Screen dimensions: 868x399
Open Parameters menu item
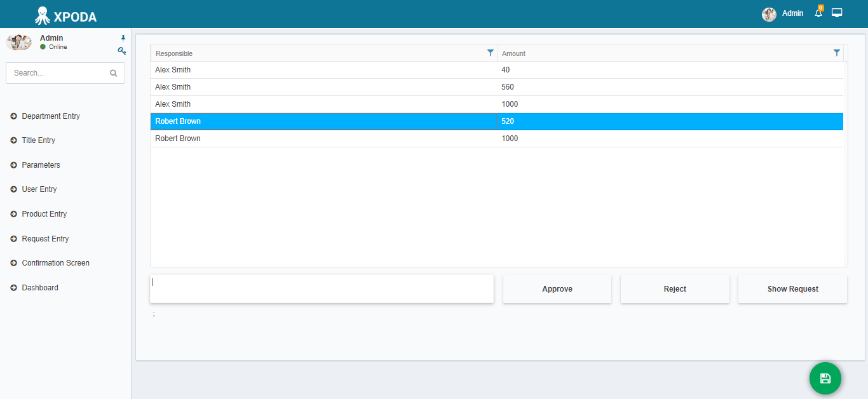point(41,165)
